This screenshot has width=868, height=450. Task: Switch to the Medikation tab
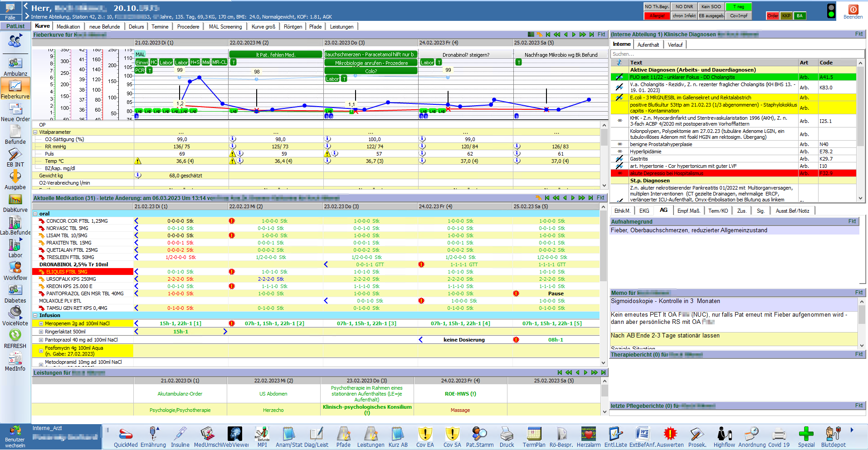coord(68,27)
